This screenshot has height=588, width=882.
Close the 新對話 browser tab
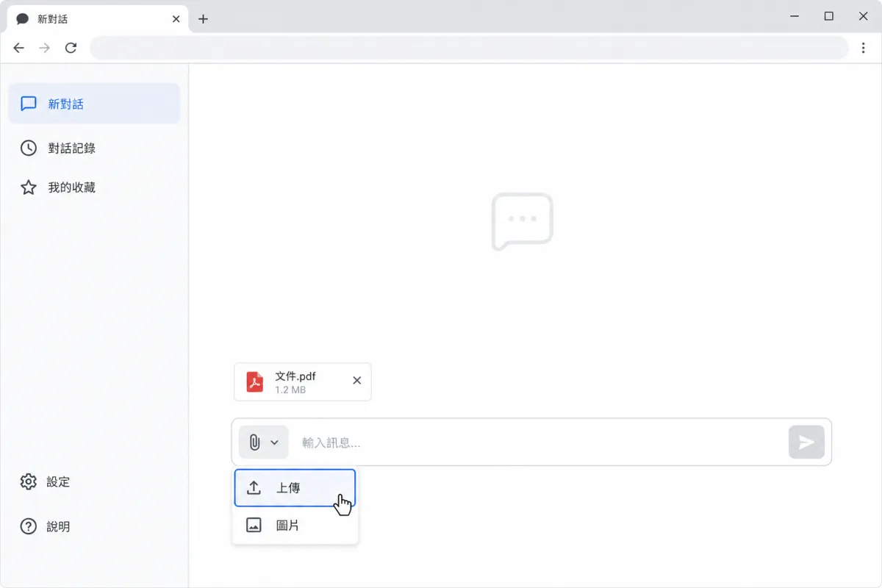tap(176, 19)
